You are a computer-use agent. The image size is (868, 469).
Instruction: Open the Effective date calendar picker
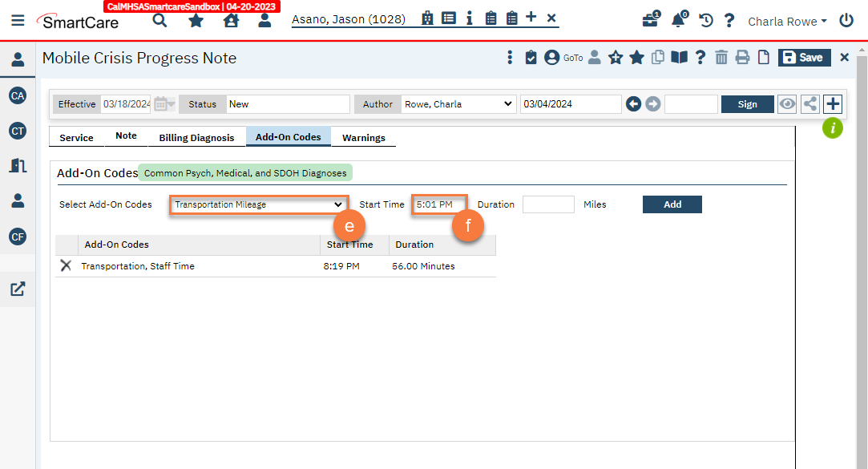click(164, 103)
